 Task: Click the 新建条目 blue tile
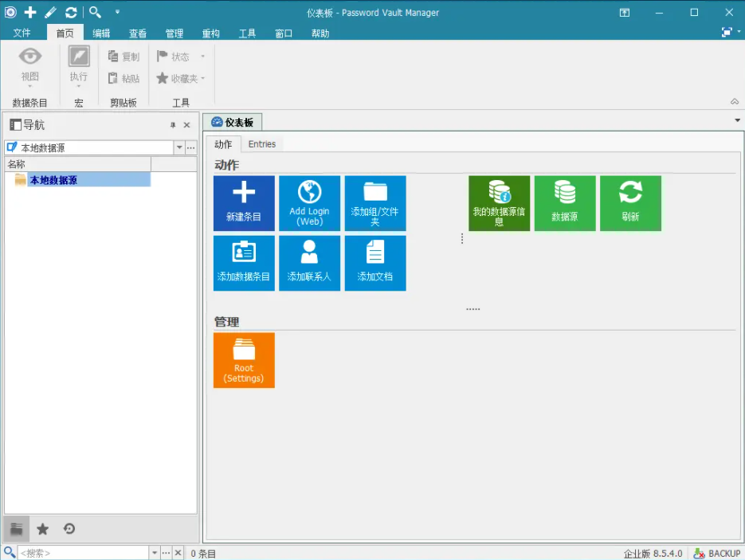point(244,203)
